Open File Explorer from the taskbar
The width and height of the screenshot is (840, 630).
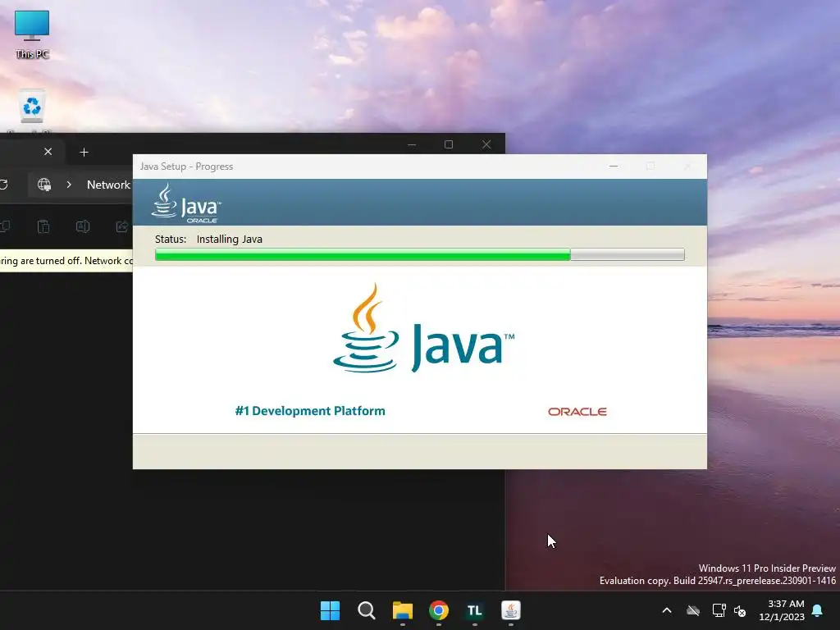click(402, 610)
